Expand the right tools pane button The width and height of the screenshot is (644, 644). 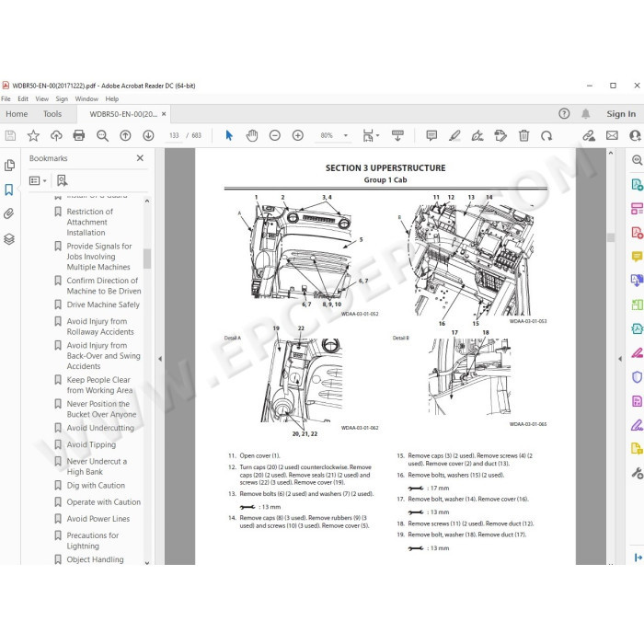click(638, 558)
